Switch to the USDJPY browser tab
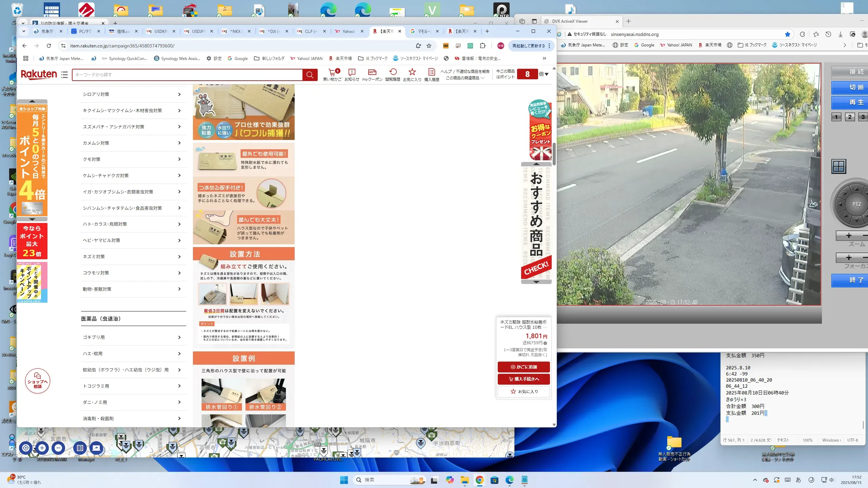Screen dimensions: 868x488 198,31
